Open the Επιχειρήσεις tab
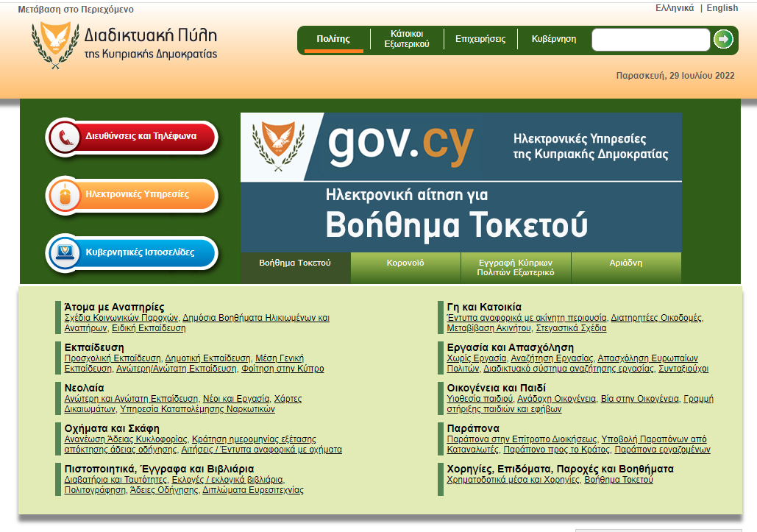The image size is (757, 532). point(480,39)
